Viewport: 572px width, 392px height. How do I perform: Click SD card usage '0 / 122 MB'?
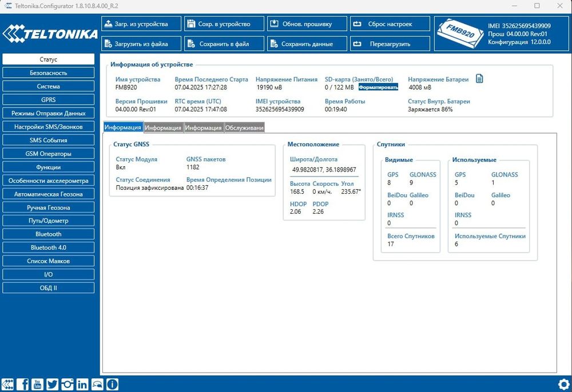point(339,87)
